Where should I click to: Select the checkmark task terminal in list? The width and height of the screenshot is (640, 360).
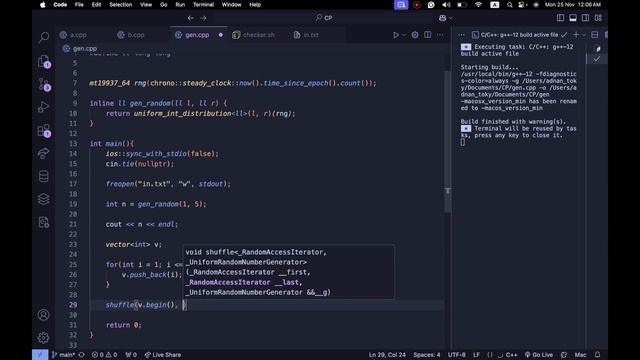(597, 59)
